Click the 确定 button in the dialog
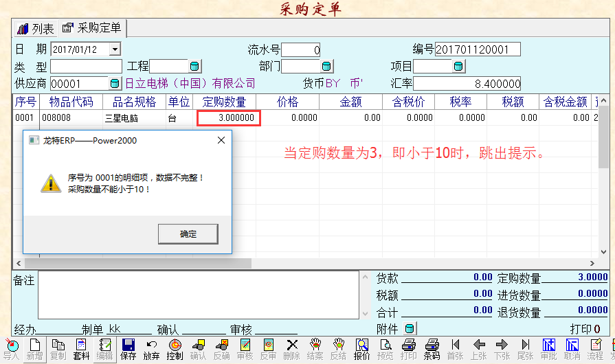615x364 pixels. 188,234
